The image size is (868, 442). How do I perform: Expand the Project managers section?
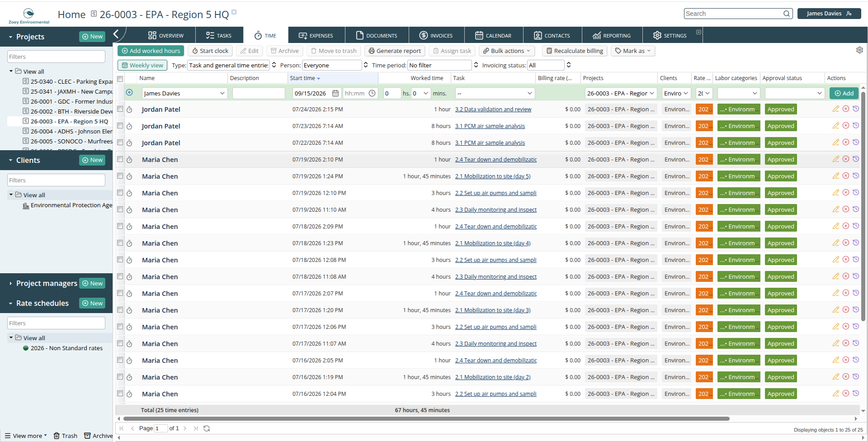point(10,284)
